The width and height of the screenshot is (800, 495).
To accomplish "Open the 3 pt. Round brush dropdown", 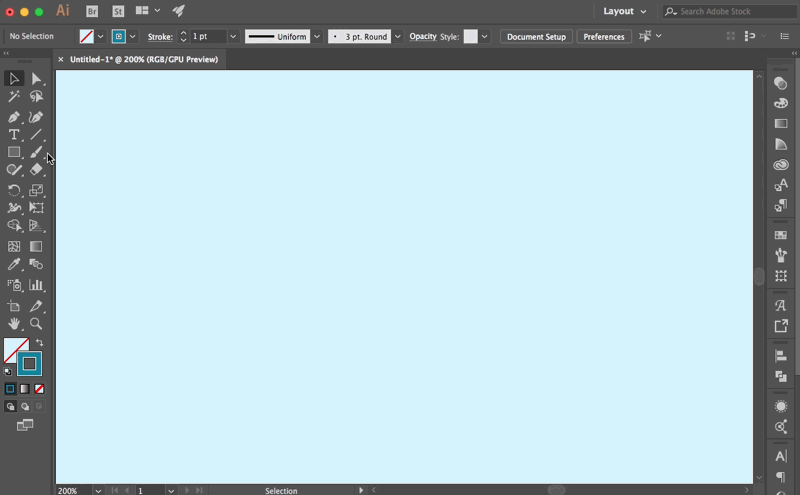I will coord(397,36).
